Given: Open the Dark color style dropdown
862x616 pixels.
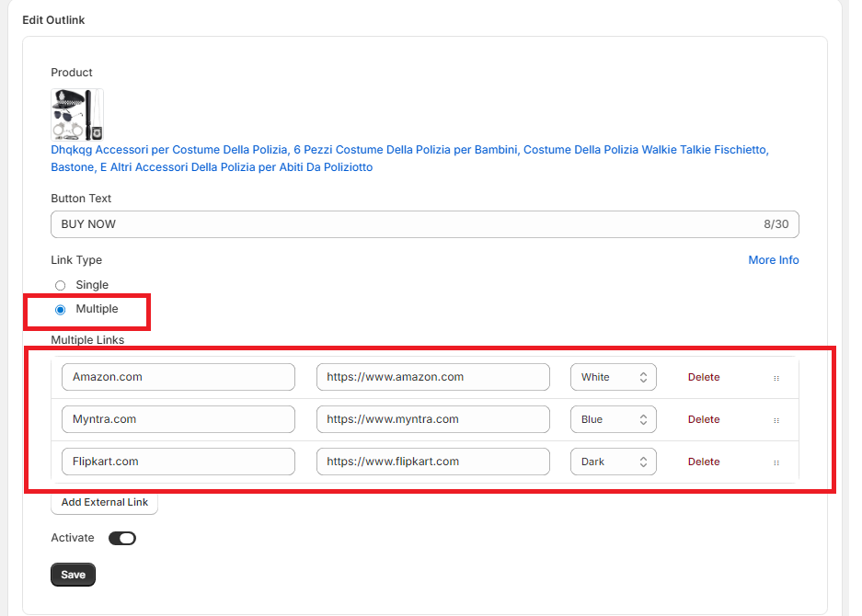Looking at the screenshot, I should 614,462.
